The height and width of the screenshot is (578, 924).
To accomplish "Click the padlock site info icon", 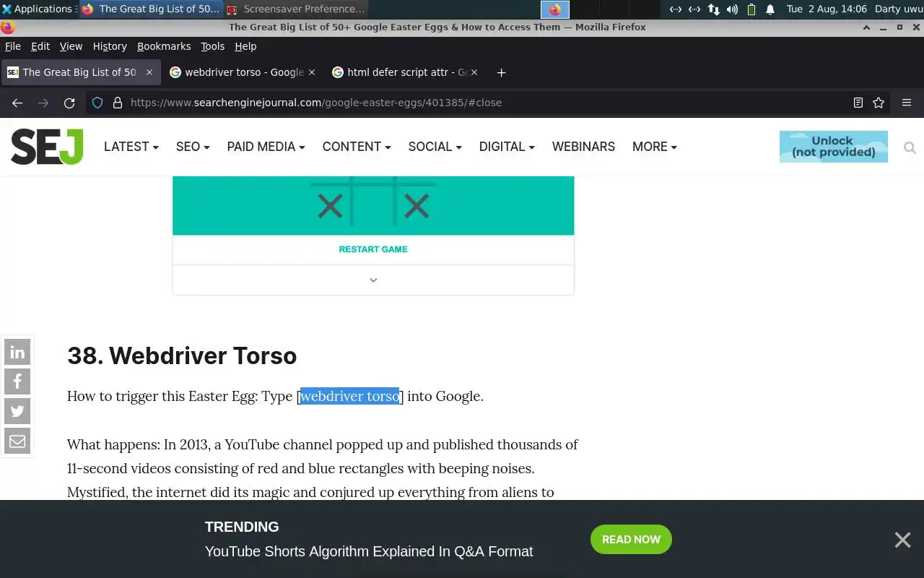I will 117,103.
